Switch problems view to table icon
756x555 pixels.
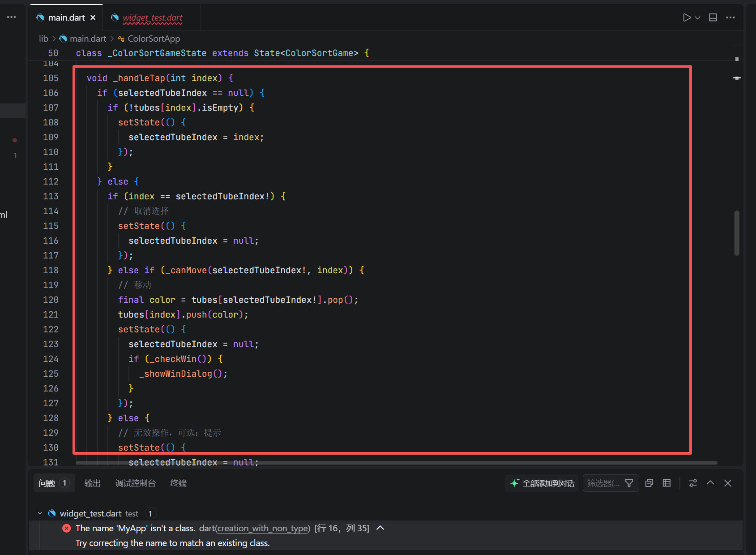click(x=666, y=483)
